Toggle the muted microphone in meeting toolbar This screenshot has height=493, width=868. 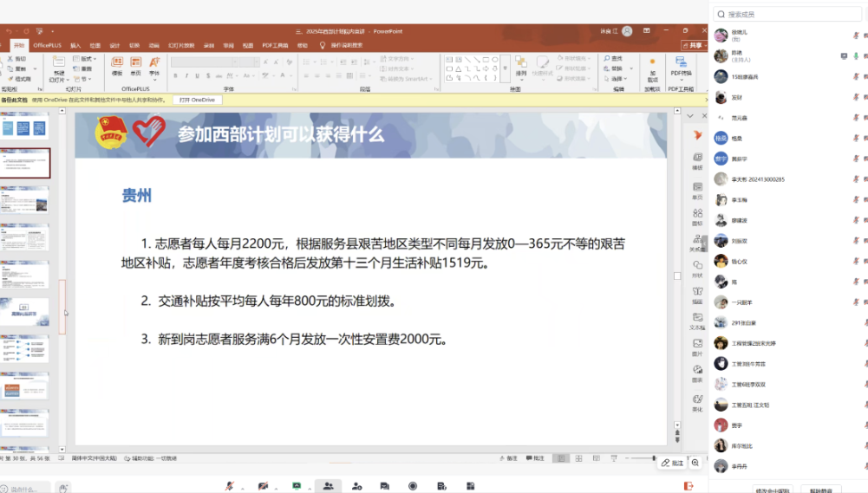230,486
